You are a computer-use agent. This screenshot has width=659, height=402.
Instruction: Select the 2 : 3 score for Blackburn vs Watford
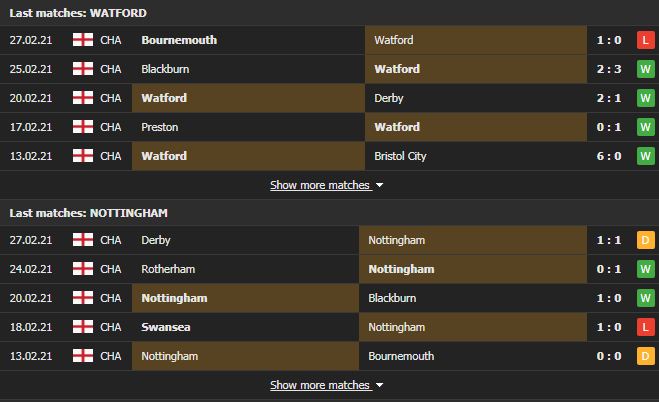pyautogui.click(x=609, y=69)
